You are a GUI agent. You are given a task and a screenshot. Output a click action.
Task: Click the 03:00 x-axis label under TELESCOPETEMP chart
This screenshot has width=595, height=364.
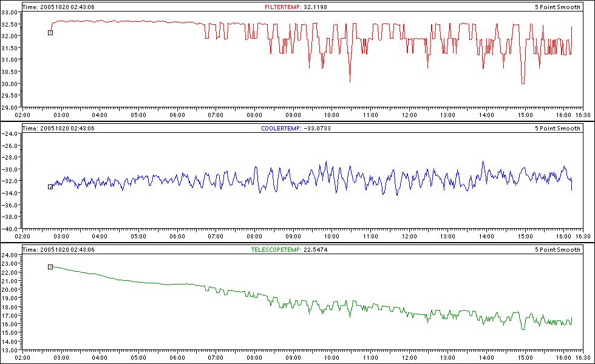61,357
